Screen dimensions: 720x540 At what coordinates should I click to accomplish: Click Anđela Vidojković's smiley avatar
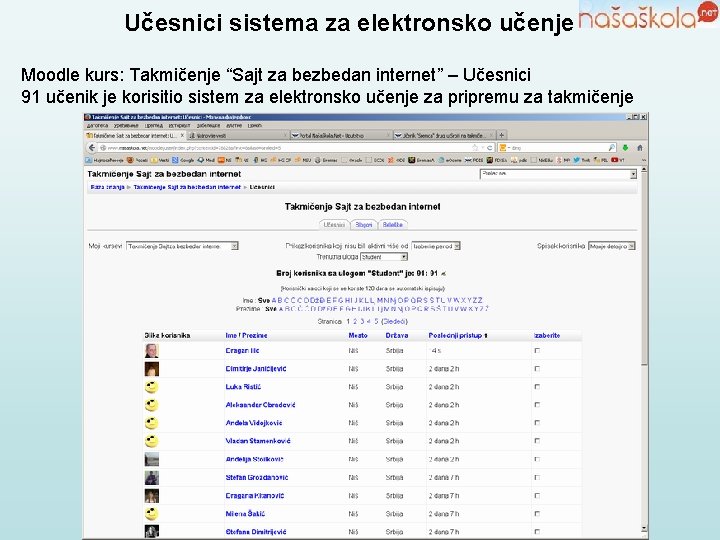pos(152,423)
